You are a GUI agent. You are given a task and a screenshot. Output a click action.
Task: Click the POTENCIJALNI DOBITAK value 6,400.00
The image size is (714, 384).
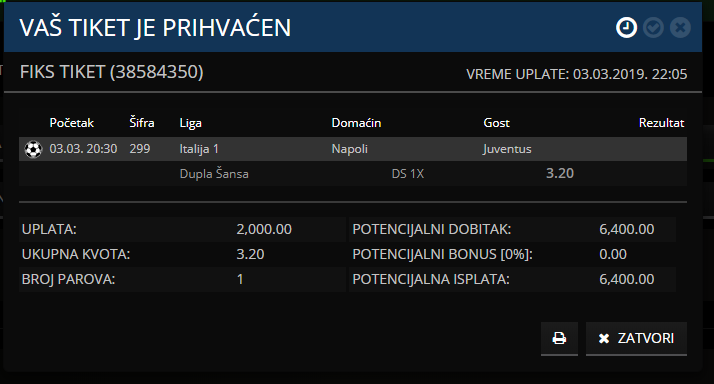coord(627,229)
